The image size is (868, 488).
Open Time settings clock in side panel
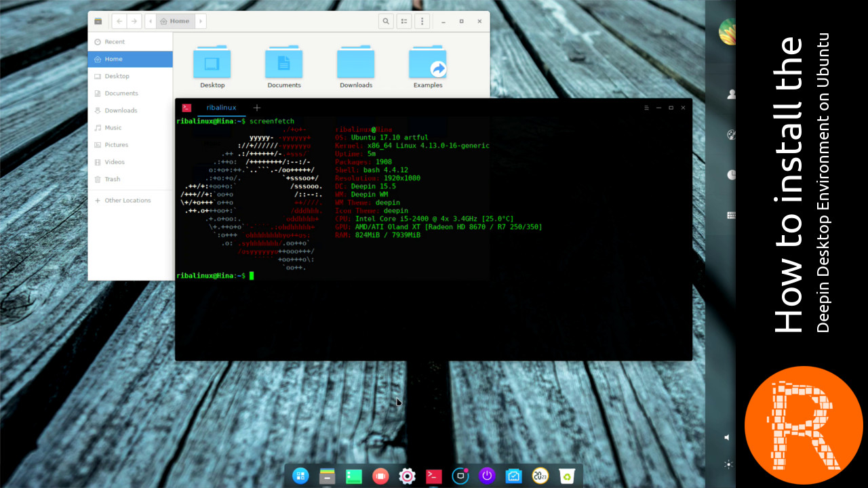[x=731, y=175]
